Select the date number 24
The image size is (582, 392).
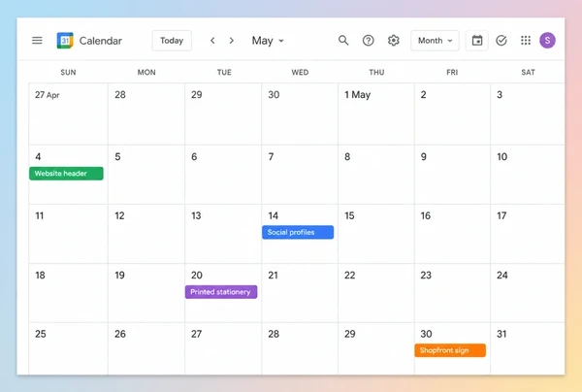(x=502, y=275)
